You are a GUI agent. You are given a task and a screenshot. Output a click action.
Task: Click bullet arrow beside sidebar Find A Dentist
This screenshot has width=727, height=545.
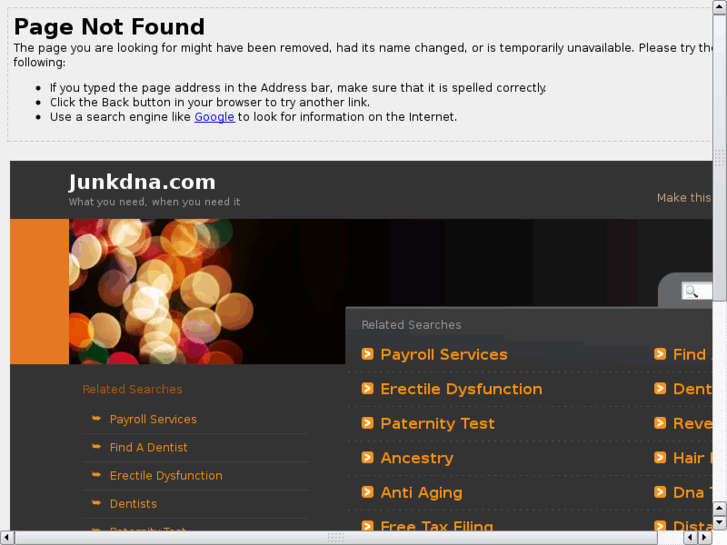pyautogui.click(x=96, y=447)
